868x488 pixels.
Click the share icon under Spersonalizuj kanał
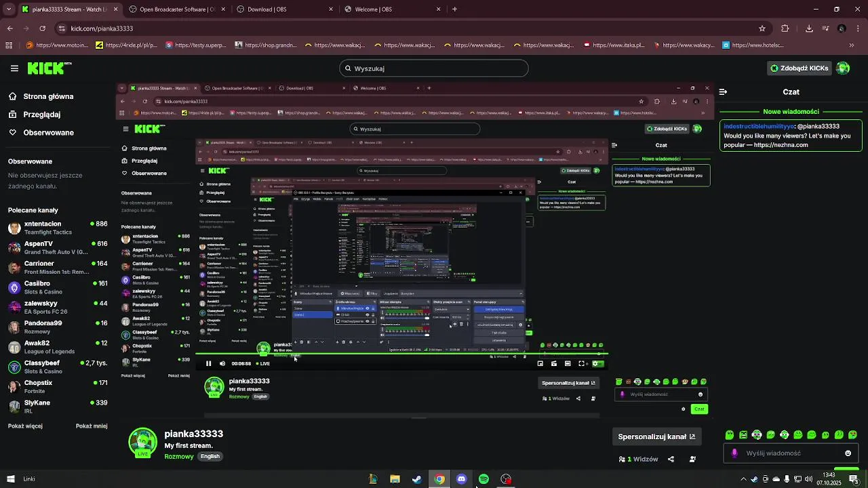pyautogui.click(x=671, y=459)
